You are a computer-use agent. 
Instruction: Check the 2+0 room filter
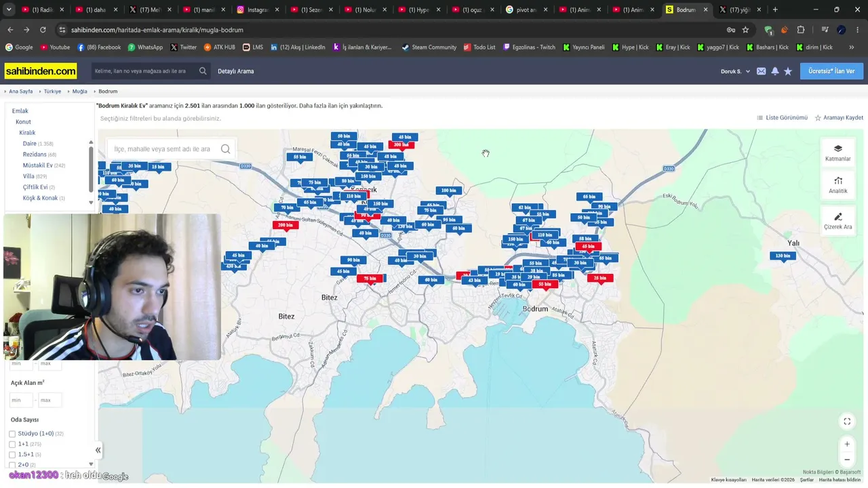(x=12, y=465)
